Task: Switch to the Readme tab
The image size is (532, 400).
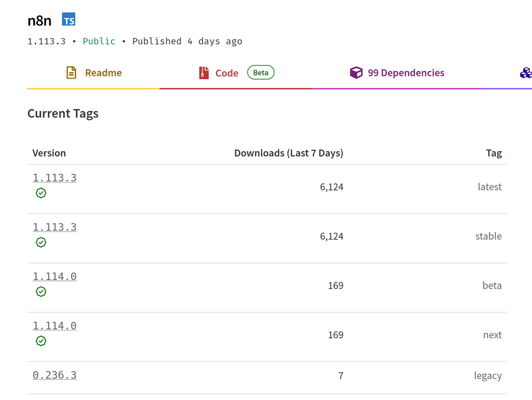Action: (103, 73)
